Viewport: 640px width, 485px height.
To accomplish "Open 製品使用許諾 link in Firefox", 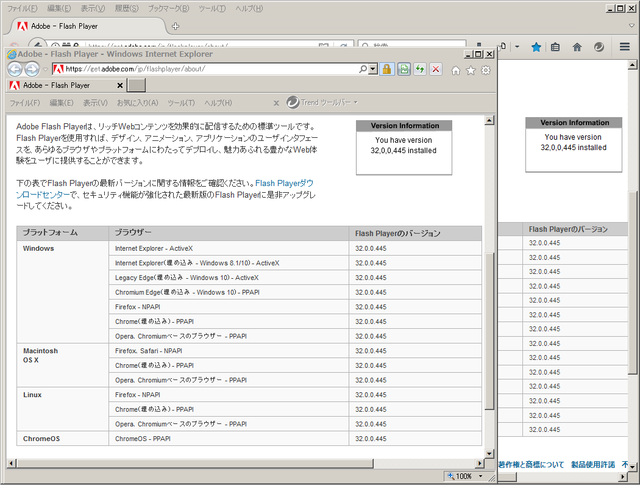I will pos(593,465).
